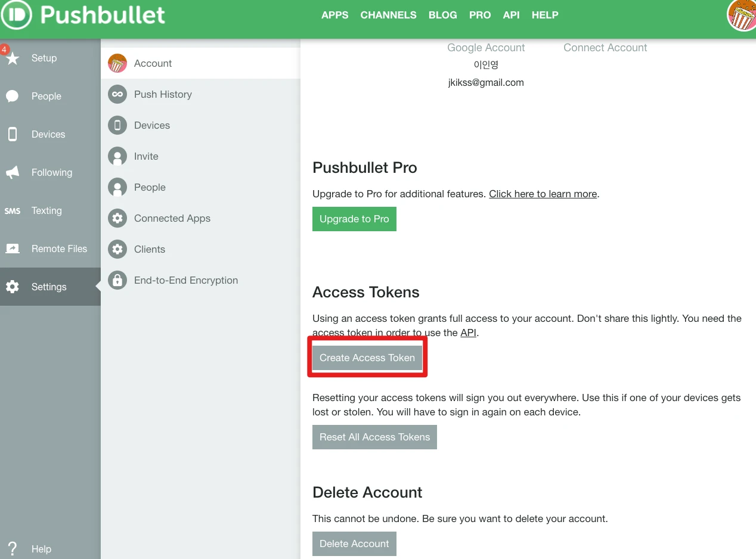Click the account name 이인영

(486, 65)
